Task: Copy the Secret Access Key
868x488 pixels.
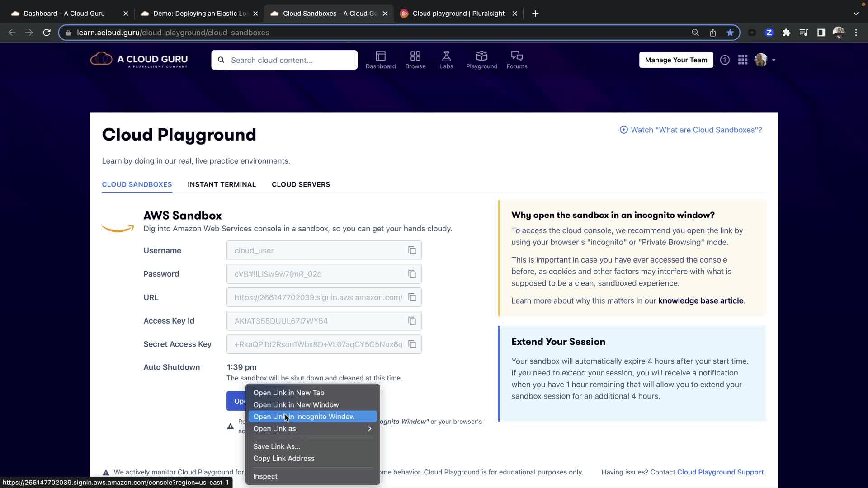Action: coord(412,344)
